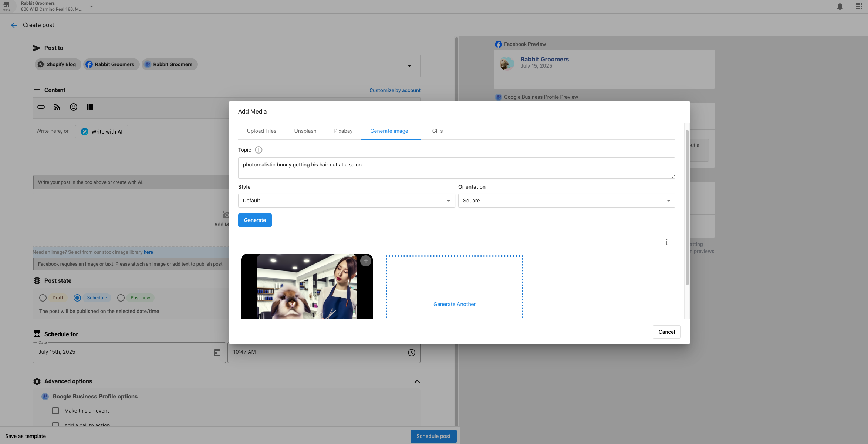Click the insert link icon
868x444 pixels.
tap(41, 107)
